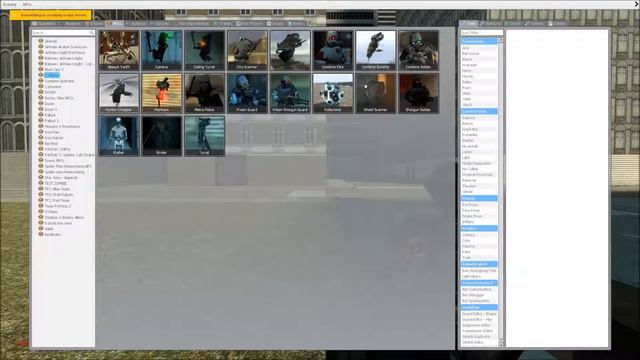640x360 pixels.
Task: Spawn the Combine Soldier NPC
Action: (419, 50)
